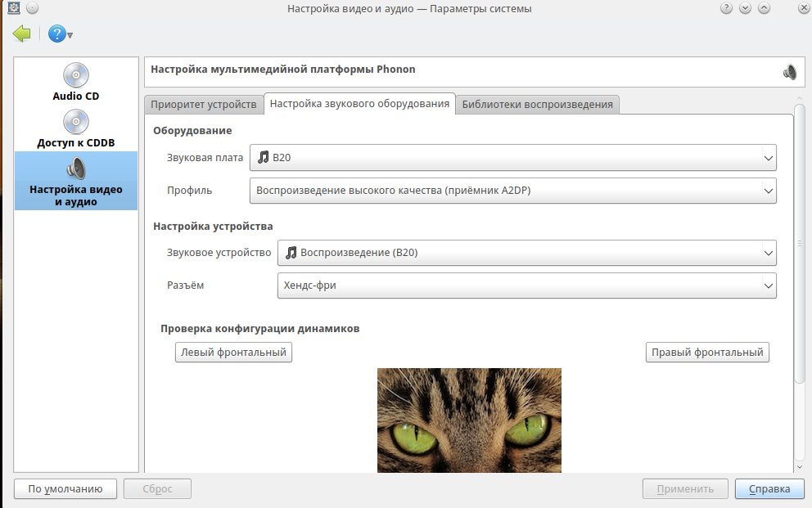The width and height of the screenshot is (812, 508).
Task: Click the scrollbar up arrow
Action: [x=800, y=99]
